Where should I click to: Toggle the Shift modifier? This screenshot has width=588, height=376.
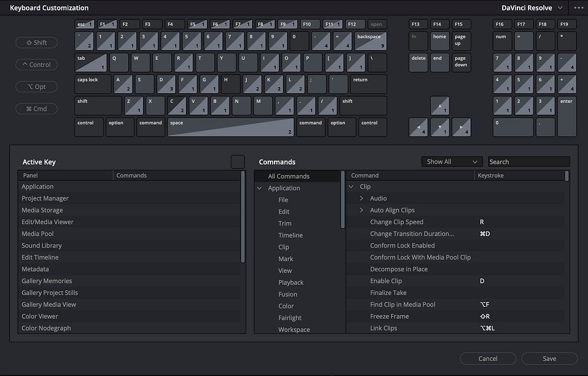pyautogui.click(x=36, y=42)
